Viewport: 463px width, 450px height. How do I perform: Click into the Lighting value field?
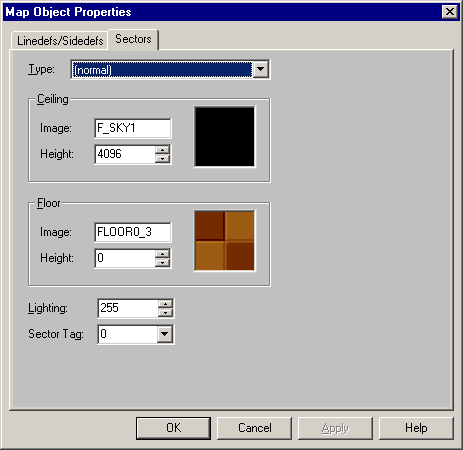point(128,308)
